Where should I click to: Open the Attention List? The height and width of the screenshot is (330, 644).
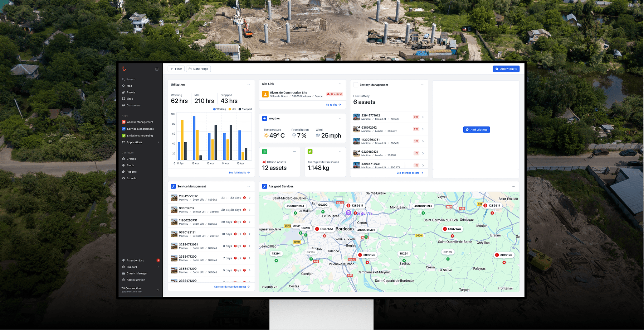point(141,260)
